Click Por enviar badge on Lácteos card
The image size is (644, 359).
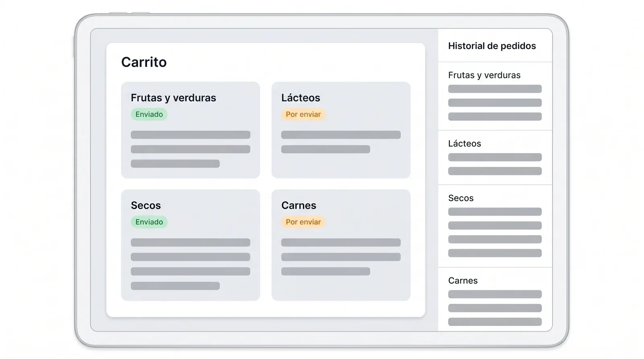(x=303, y=114)
